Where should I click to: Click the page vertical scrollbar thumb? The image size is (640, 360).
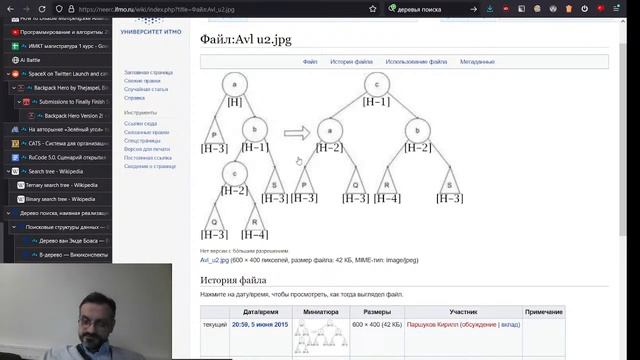click(x=622, y=139)
